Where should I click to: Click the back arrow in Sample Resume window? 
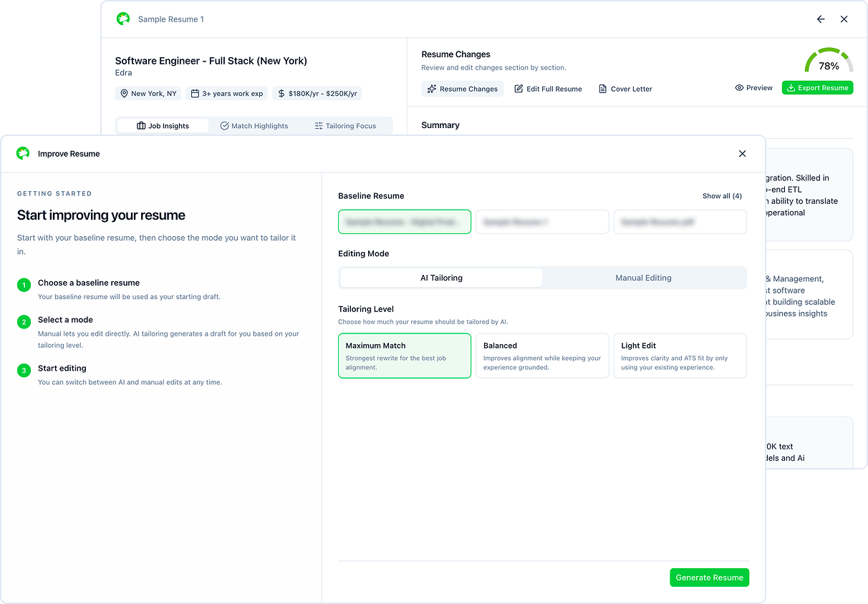pos(821,19)
